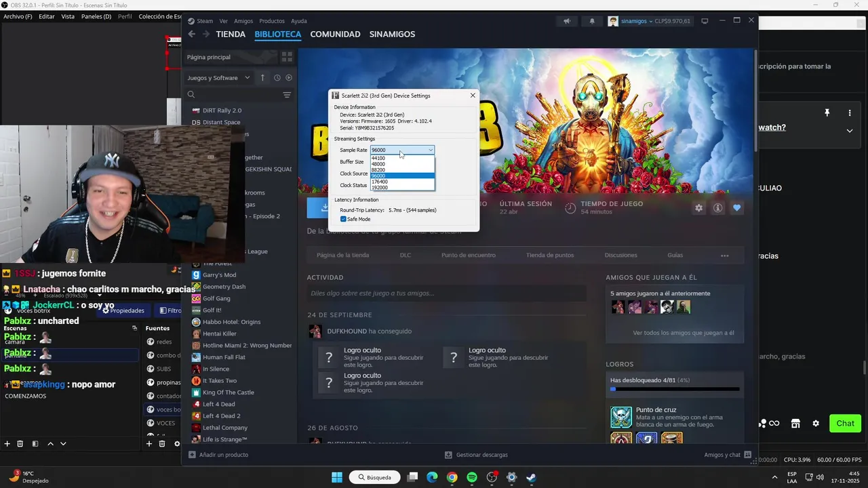Image resolution: width=868 pixels, height=488 pixels.
Task: Click the green Chat button
Action: (845, 424)
